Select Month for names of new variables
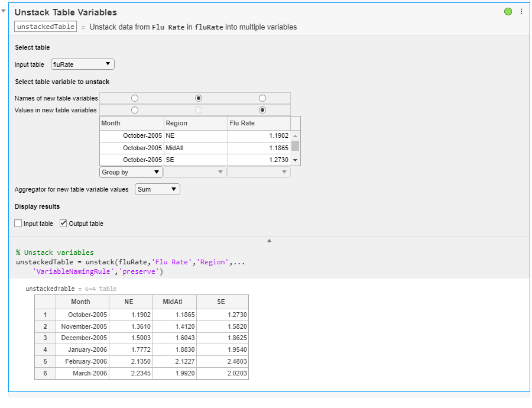 (135, 98)
